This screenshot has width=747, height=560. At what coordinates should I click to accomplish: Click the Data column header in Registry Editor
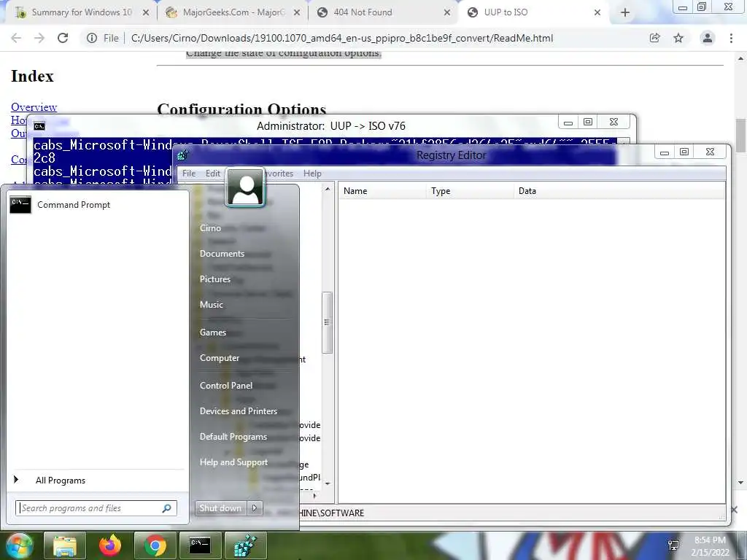click(x=619, y=191)
